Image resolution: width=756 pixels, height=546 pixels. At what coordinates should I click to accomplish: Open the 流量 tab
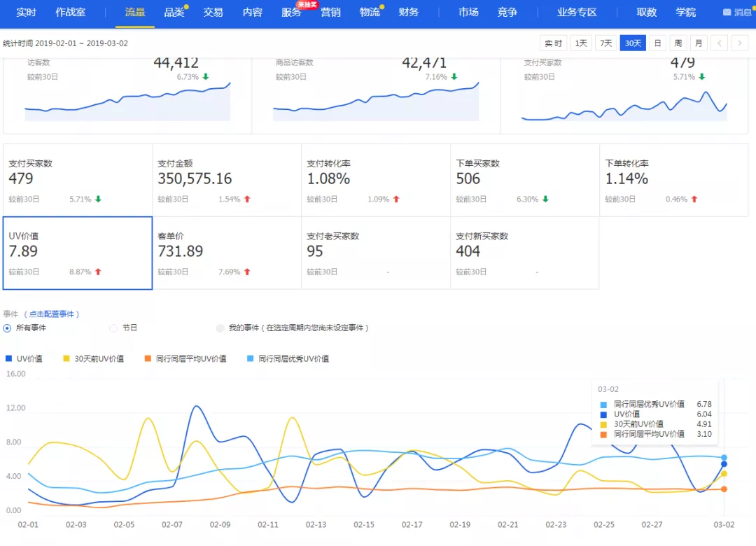click(x=135, y=13)
